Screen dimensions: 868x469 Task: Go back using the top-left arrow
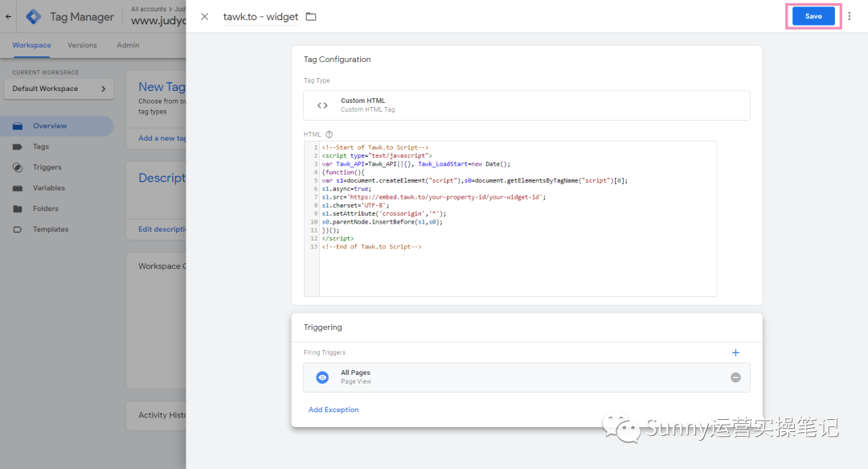(x=9, y=16)
